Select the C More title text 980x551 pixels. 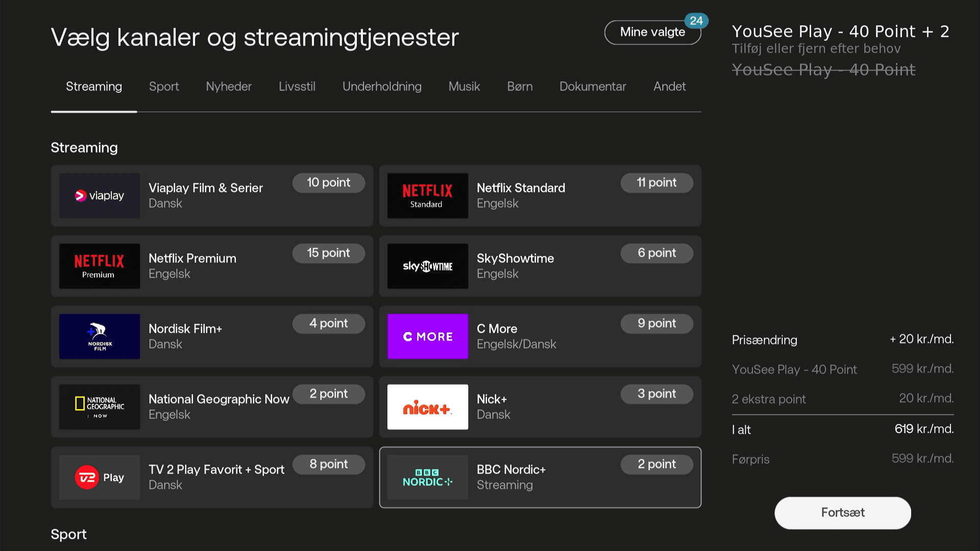(497, 329)
